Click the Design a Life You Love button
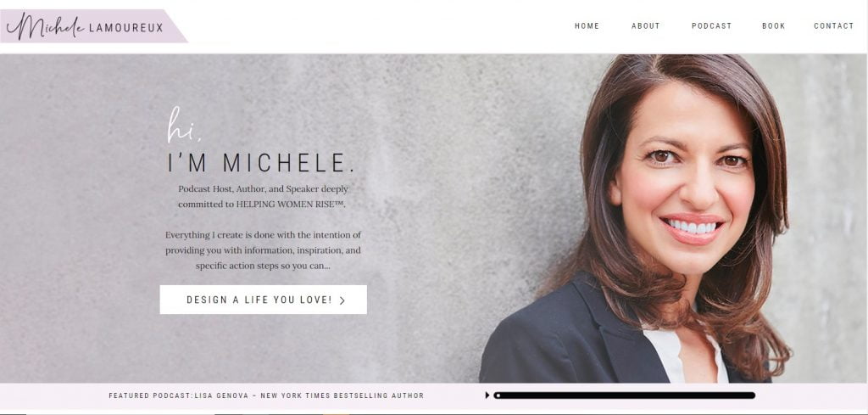Screen dimensions: 868x415 [x=264, y=300]
